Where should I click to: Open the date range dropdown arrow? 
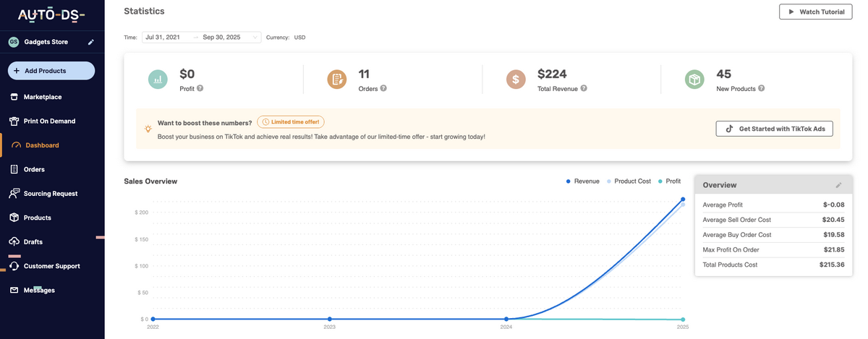click(x=255, y=37)
